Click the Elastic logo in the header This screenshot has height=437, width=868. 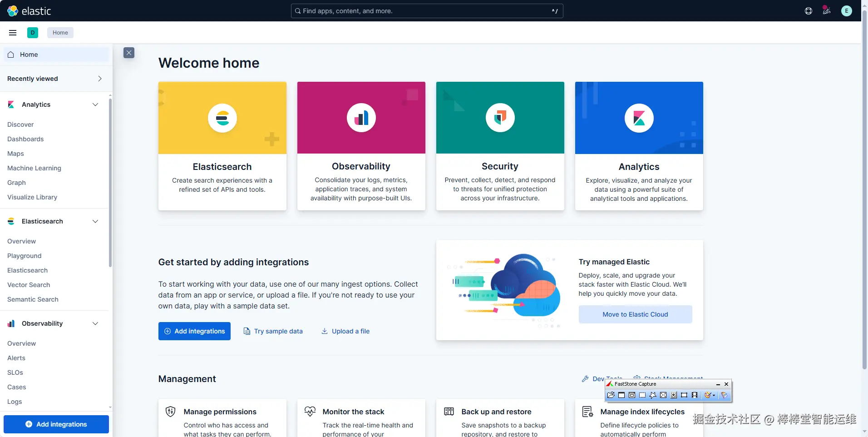point(29,11)
